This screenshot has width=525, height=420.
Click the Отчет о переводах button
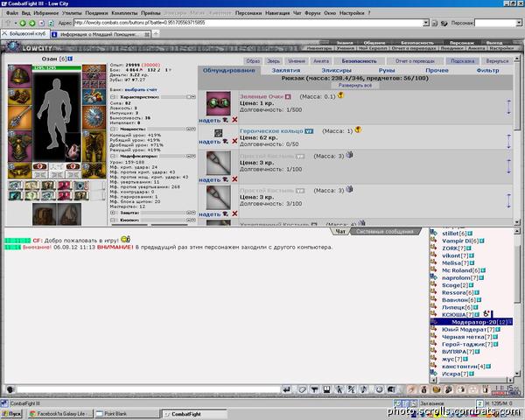point(415,61)
